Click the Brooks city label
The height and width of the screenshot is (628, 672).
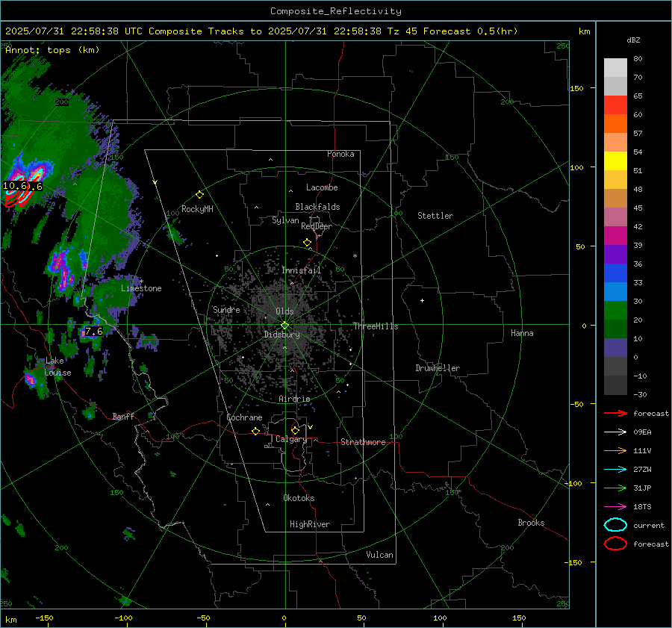coord(531,523)
